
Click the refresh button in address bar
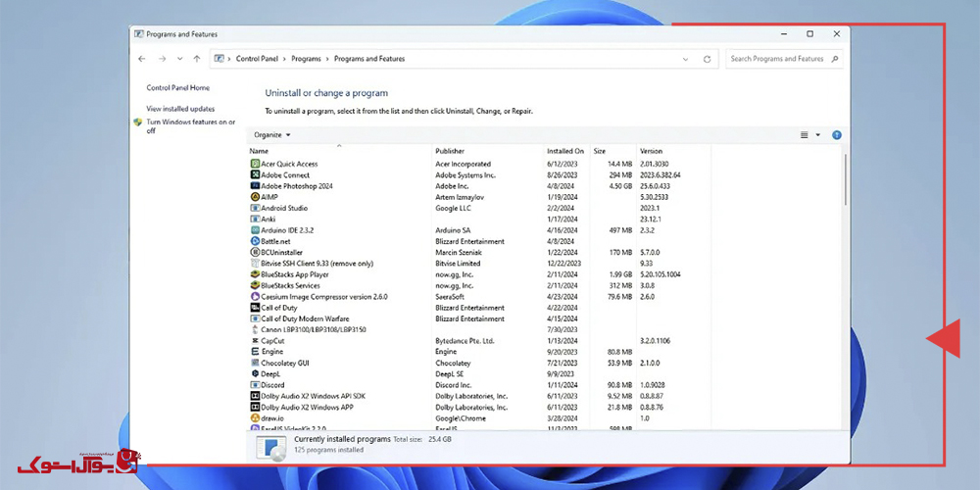coord(707,59)
